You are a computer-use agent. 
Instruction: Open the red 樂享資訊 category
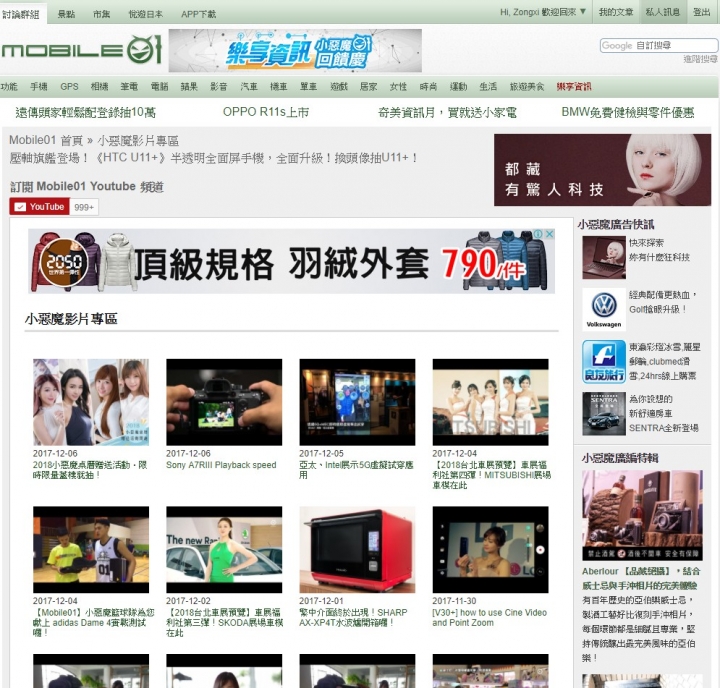click(574, 86)
